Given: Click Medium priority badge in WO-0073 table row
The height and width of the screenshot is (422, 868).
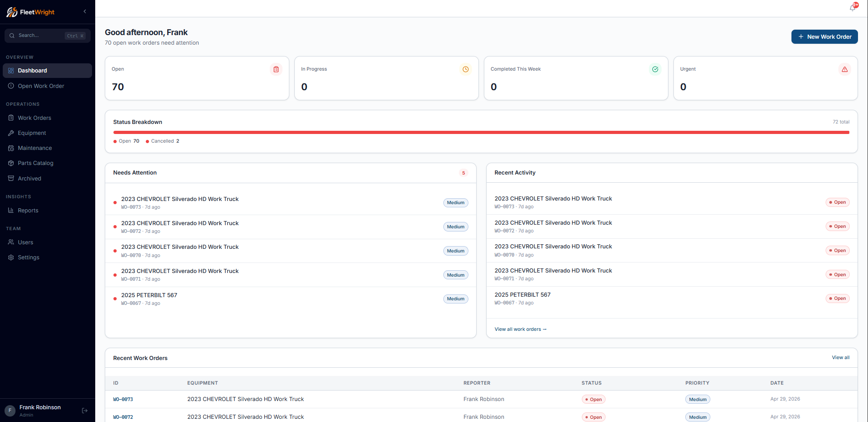Looking at the screenshot, I should click(x=698, y=400).
